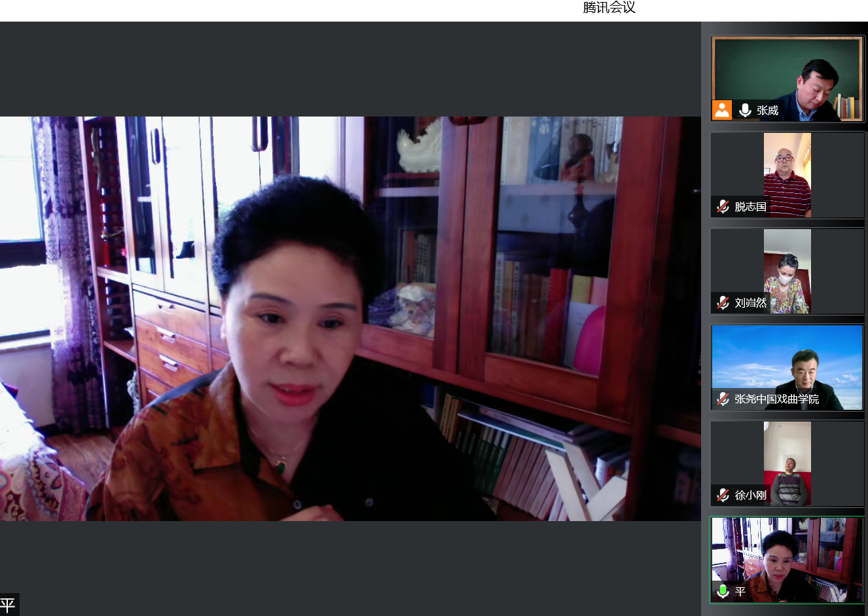The height and width of the screenshot is (616, 868).
Task: Click the muted mic icon beside 徐小刚
Action: (723, 495)
